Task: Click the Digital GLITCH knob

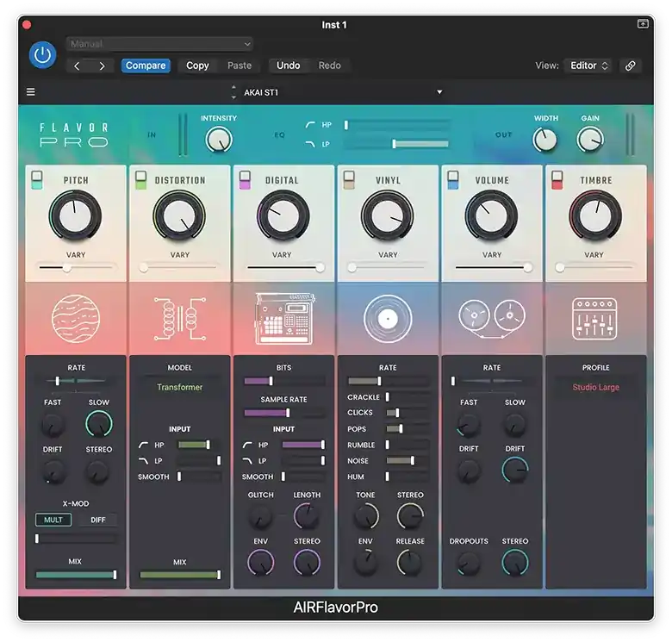Action: pos(260,516)
